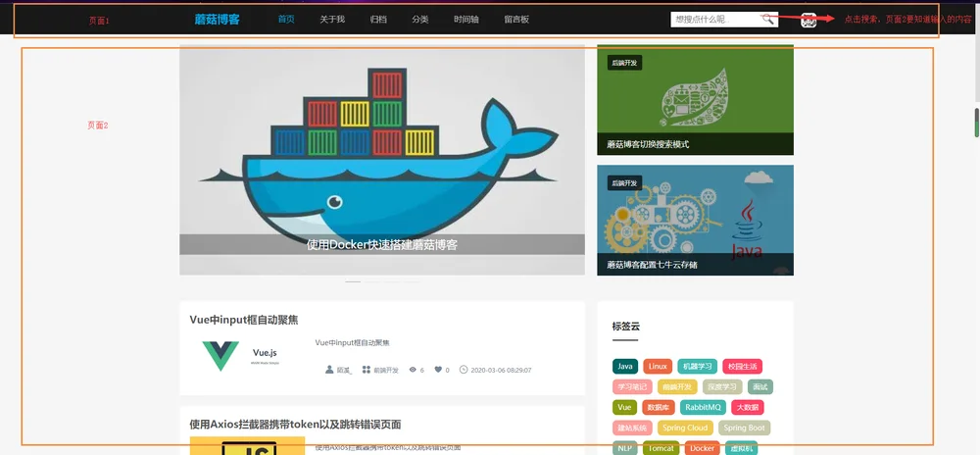The image size is (980, 455).
Task: Click the Tomcat tag
Action: tap(661, 448)
